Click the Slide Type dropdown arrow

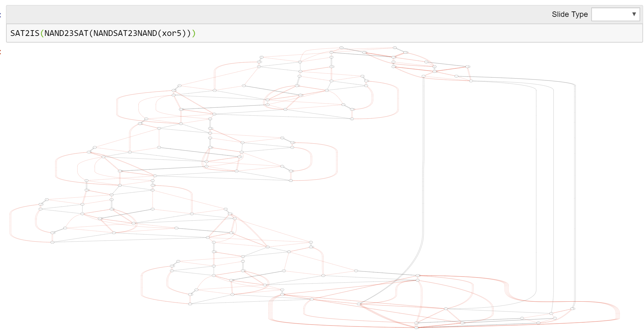634,14
